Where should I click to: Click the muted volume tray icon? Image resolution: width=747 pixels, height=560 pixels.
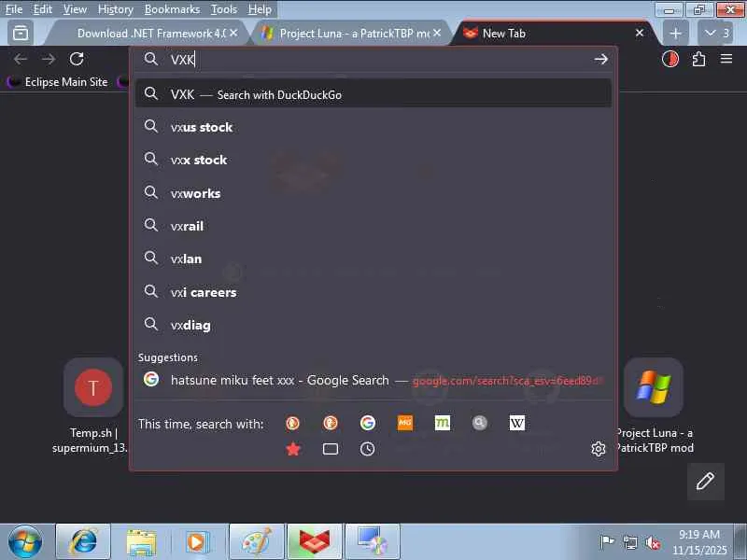tap(653, 542)
